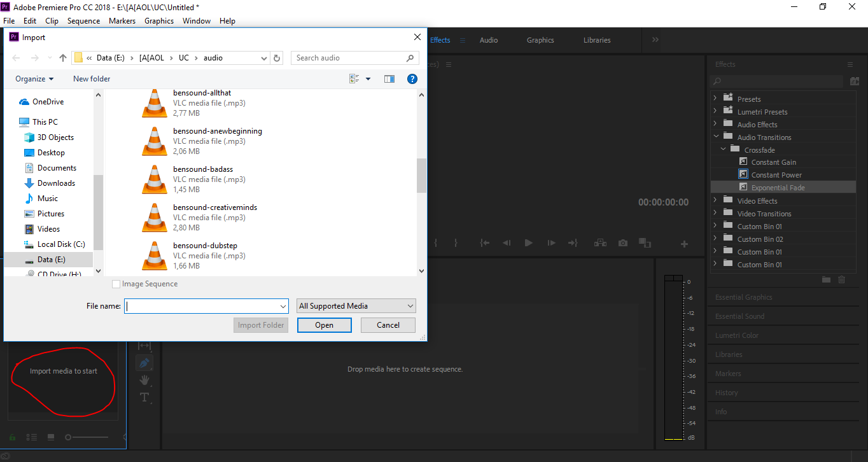868x462 pixels.
Task: Open Import dialog help icon
Action: coord(412,79)
